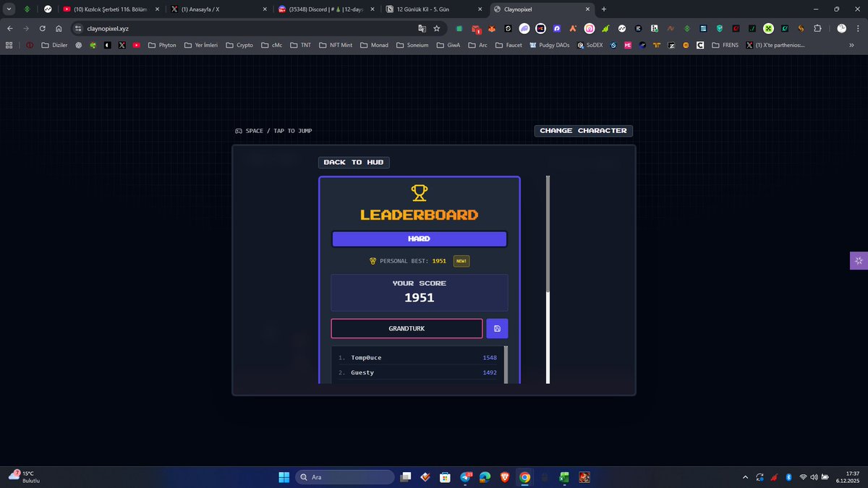Open the Pudgy DAOs bookmark
868x488 pixels.
coord(551,45)
